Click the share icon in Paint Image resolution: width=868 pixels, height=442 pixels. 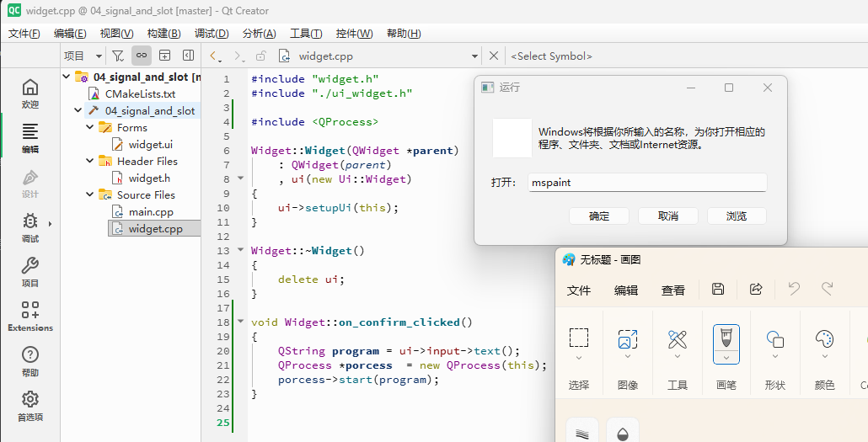click(756, 289)
